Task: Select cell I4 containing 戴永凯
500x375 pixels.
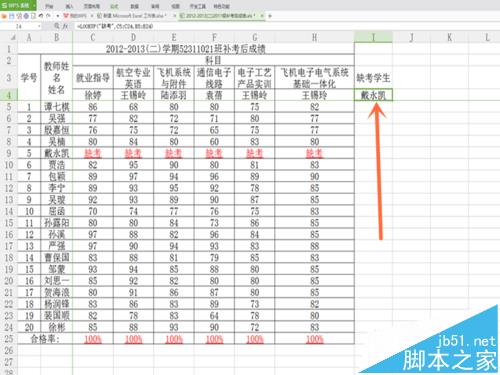Action: click(x=373, y=95)
